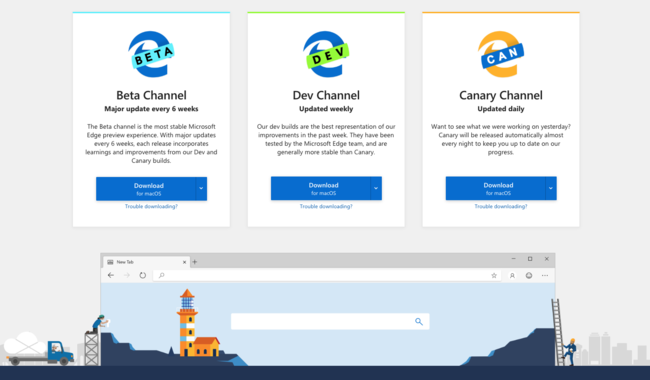Close the New Tab tab with its X
Viewport: 650px width, 380px height.
[x=184, y=262]
